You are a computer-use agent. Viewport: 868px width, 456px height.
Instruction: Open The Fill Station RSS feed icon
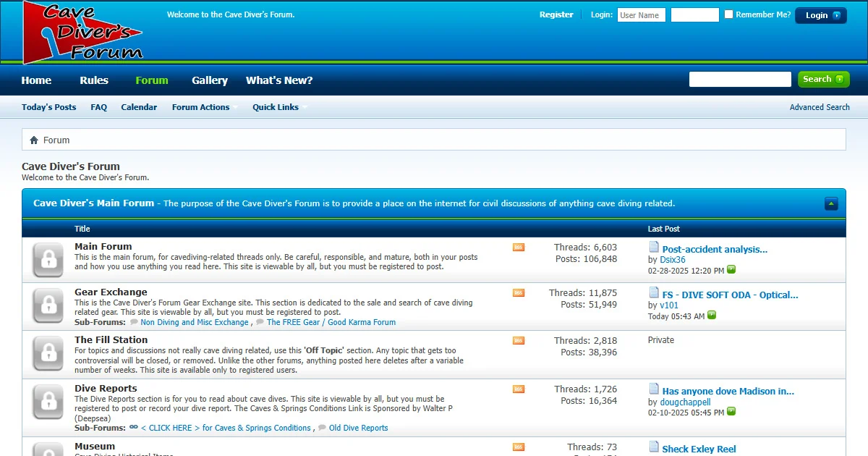[x=519, y=341]
